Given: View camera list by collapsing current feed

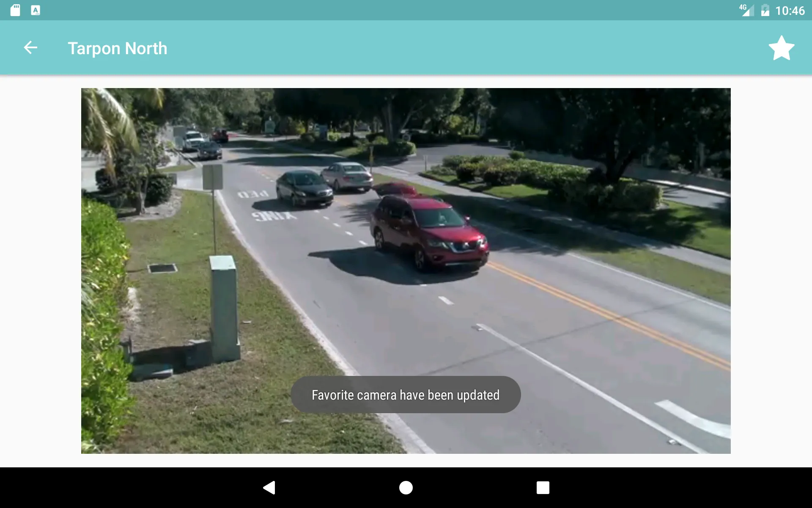Looking at the screenshot, I should 30,47.
